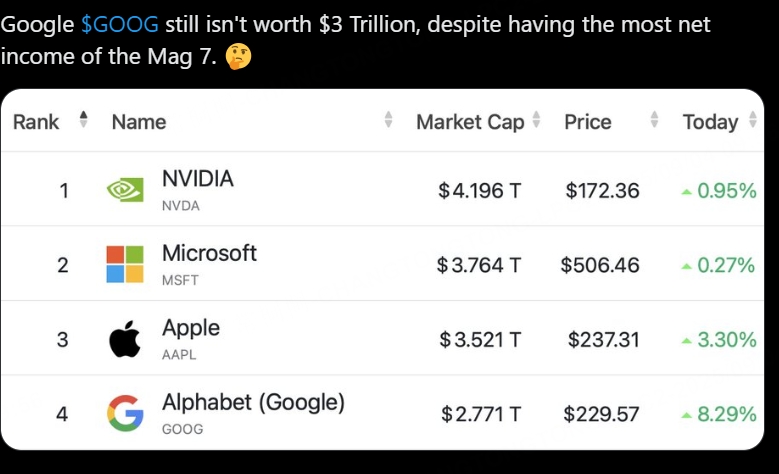Screen dimensions: 779x474
Task: Click Alphabet's $2.771 T market cap
Action: (479, 414)
